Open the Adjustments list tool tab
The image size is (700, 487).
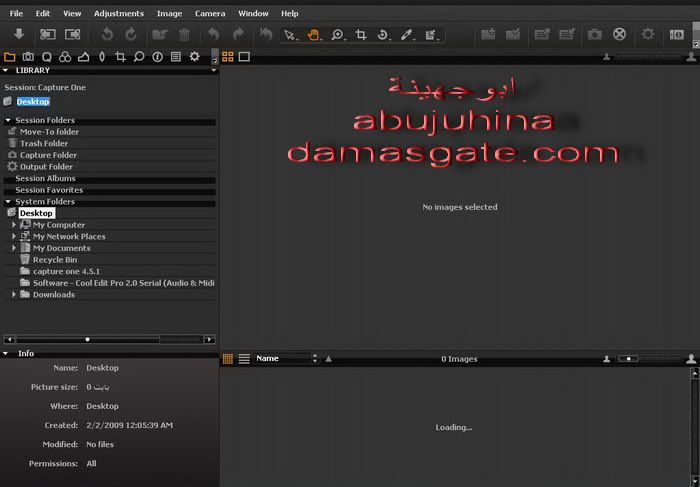click(176, 57)
